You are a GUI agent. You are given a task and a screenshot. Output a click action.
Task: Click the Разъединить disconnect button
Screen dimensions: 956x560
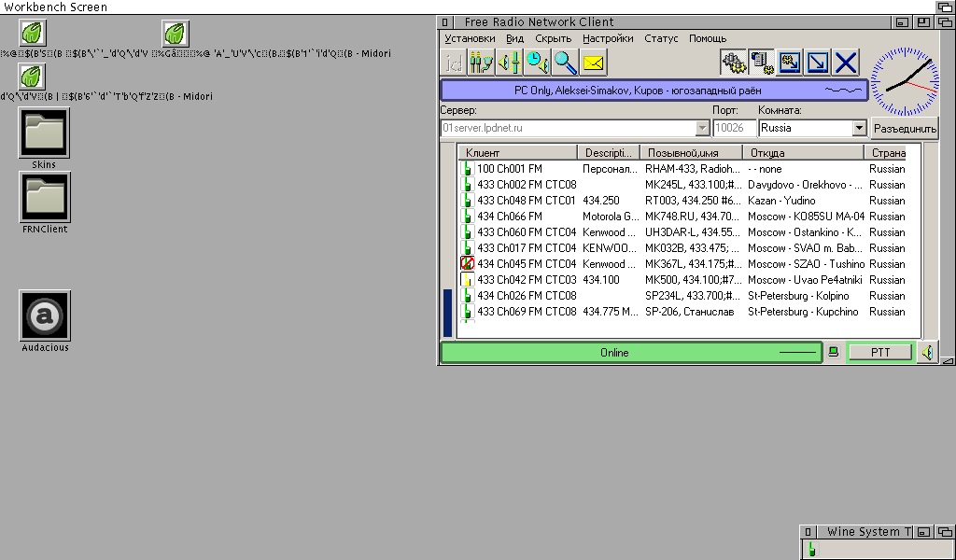(904, 129)
